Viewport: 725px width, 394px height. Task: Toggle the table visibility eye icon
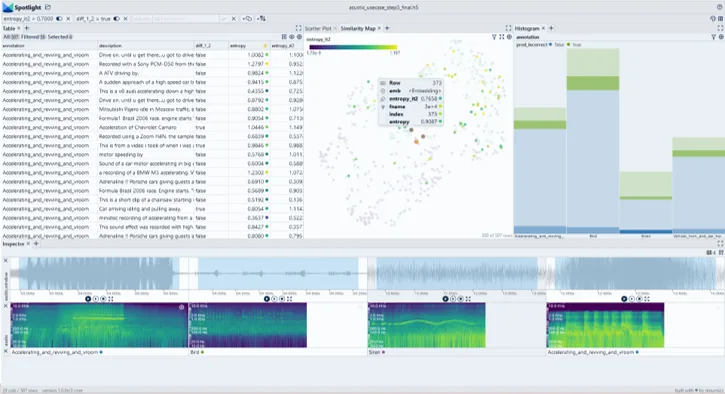[292, 37]
